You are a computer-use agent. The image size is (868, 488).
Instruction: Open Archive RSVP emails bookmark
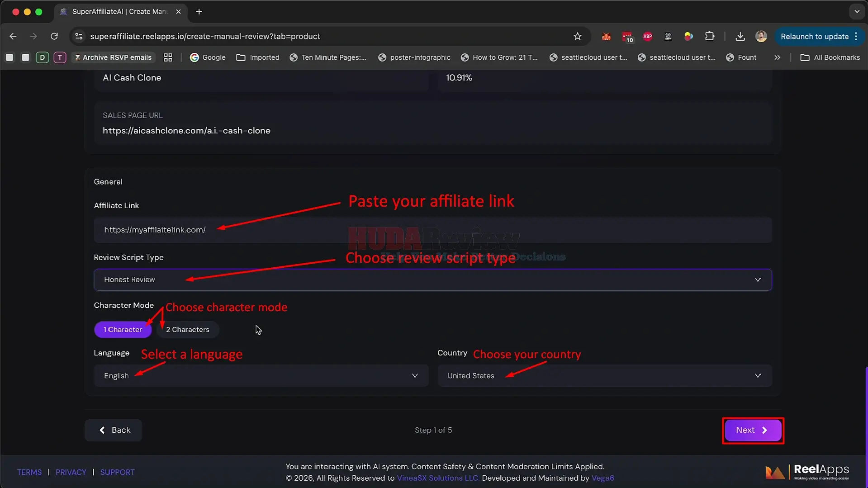click(x=113, y=57)
